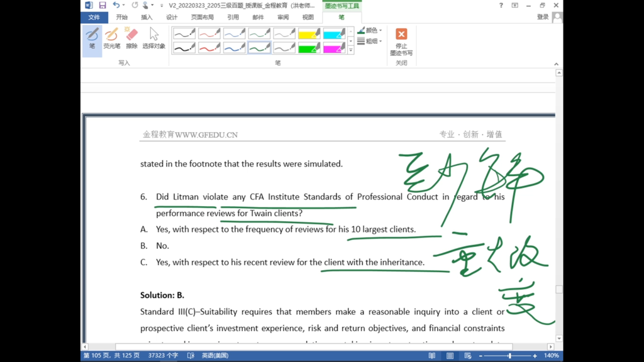Viewport: 644px width, 362px height.
Task: Switch to the 审阅 Review tab
Action: click(283, 17)
